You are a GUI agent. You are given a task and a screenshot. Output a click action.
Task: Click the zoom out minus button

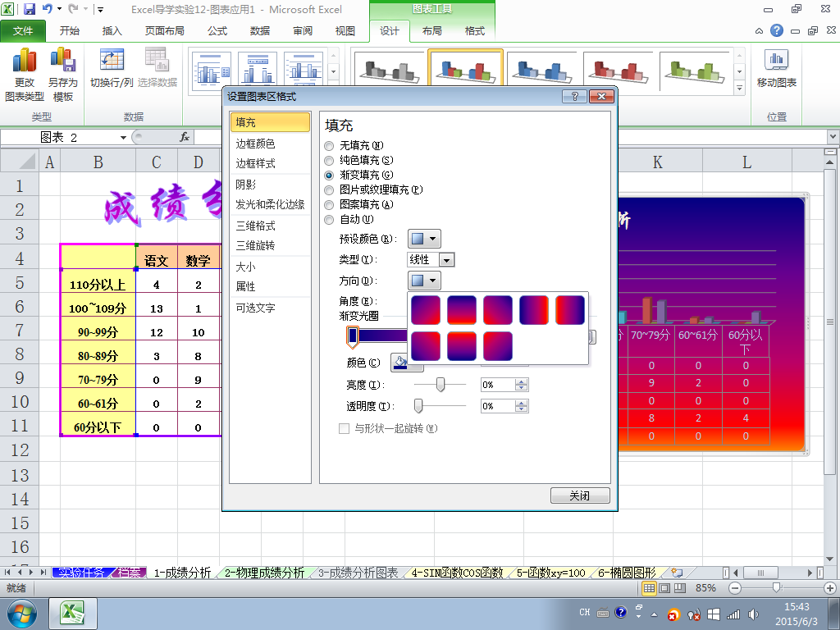pyautogui.click(x=735, y=588)
